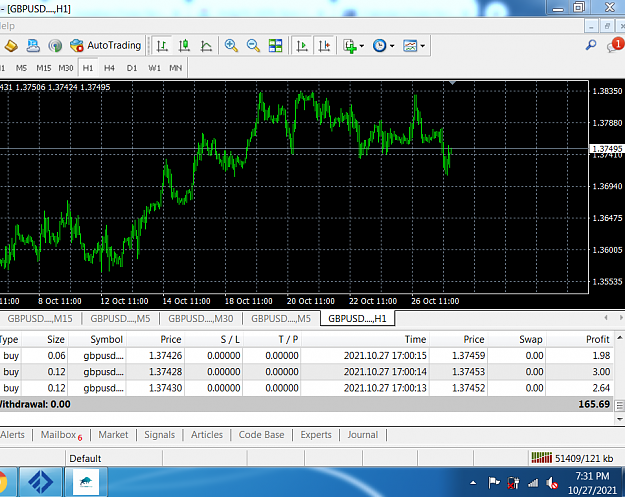Zoom out of the chart

pyautogui.click(x=253, y=46)
